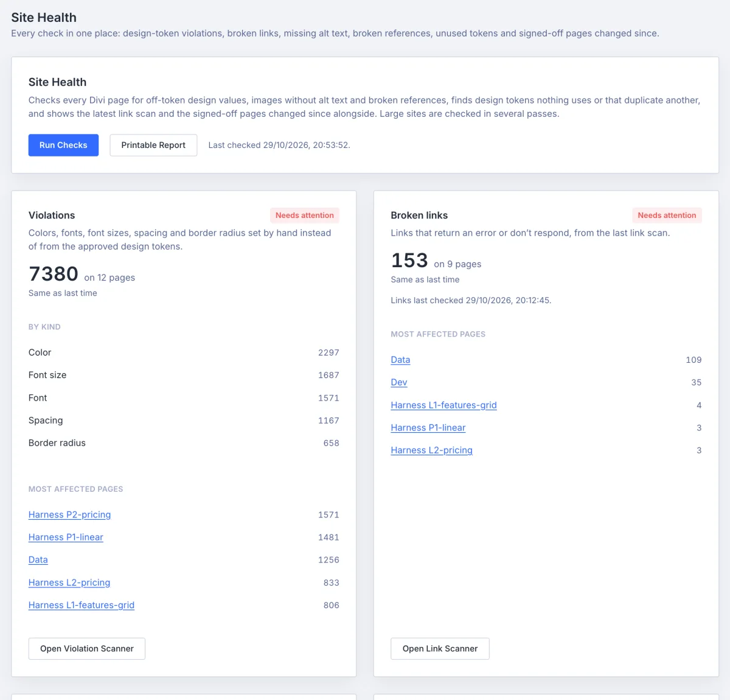Viewport: 730px width, 700px height.
Task: Click the Color violation kind row label
Action: [x=40, y=352]
